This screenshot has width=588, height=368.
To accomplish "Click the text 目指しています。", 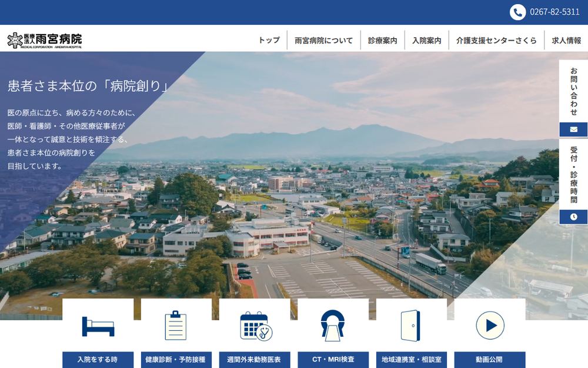I will tap(35, 166).
